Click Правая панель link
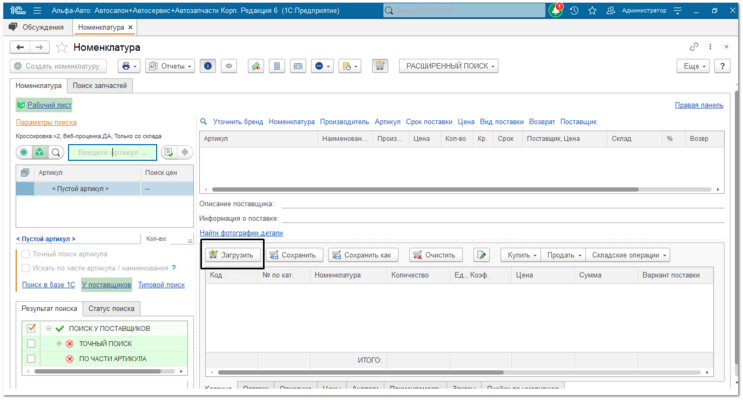The height and width of the screenshot is (400, 743). tap(699, 105)
